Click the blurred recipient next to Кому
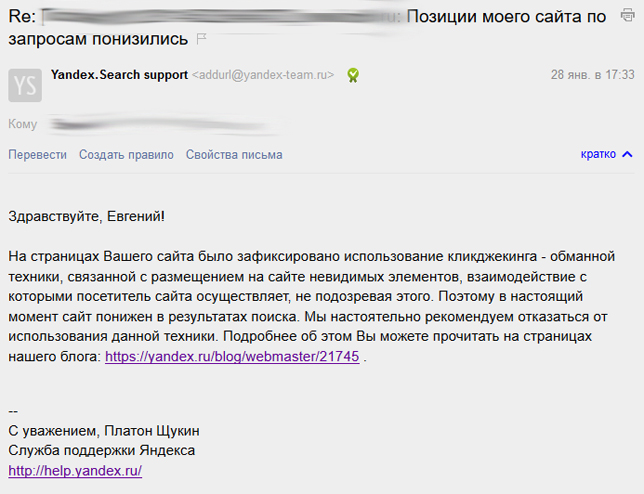The image size is (644, 494). 162,124
